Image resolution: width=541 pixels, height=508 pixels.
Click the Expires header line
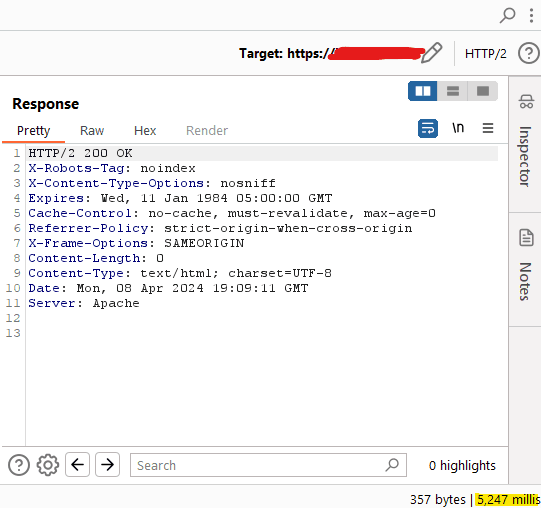[180, 198]
